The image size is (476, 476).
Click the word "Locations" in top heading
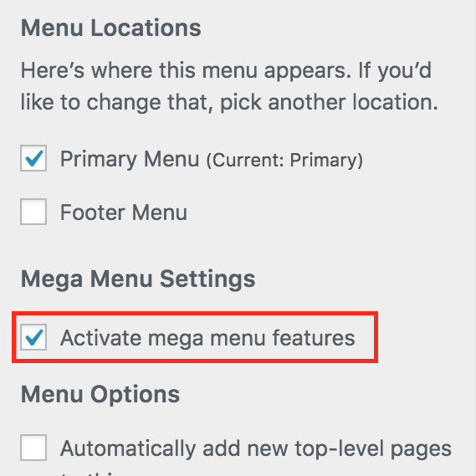point(146,28)
